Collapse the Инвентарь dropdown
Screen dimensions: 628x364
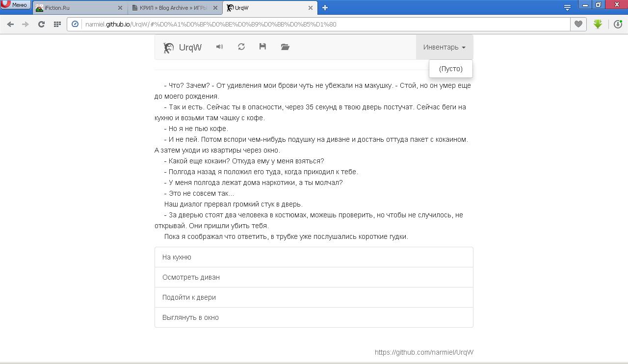444,47
